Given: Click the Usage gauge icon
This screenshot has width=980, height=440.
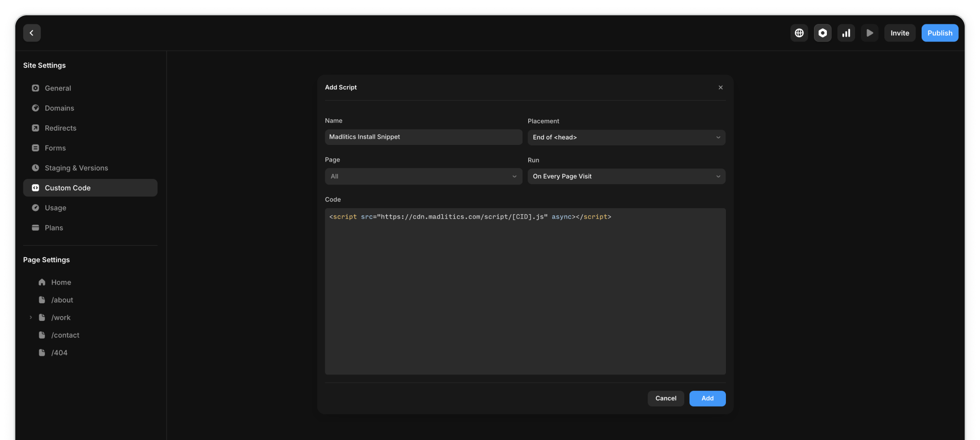Looking at the screenshot, I should (35, 208).
